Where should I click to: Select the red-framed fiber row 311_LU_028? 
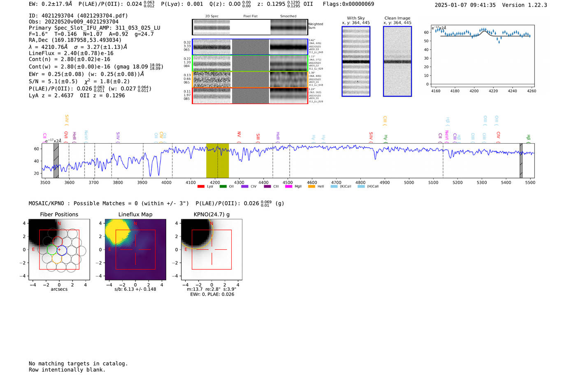tap(250, 95)
